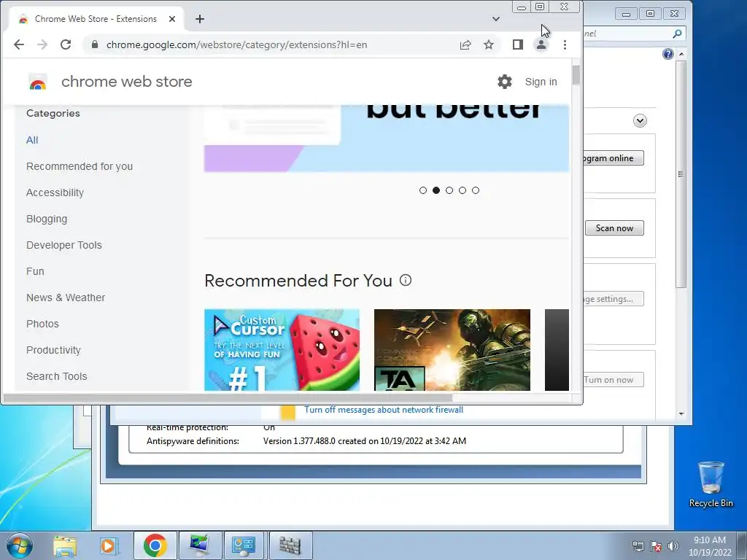The image size is (747, 560).
Task: Go back with the browser back arrow
Action: [19, 44]
